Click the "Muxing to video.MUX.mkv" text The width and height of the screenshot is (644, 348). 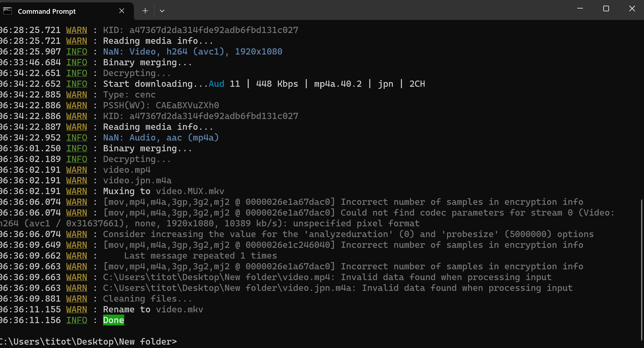click(x=164, y=191)
